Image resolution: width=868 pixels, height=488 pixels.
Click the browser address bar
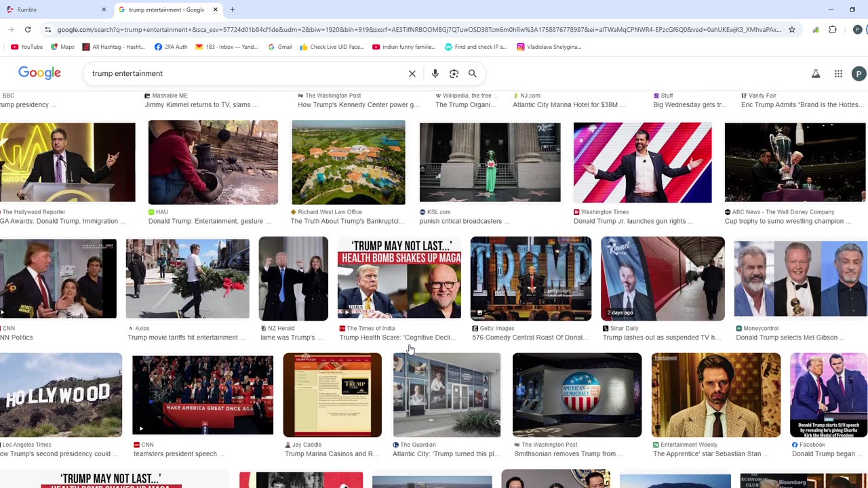point(418,30)
